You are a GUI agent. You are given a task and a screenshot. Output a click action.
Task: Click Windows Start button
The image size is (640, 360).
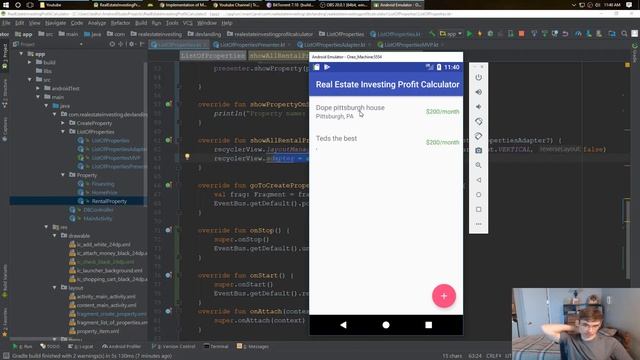[x=6, y=5]
